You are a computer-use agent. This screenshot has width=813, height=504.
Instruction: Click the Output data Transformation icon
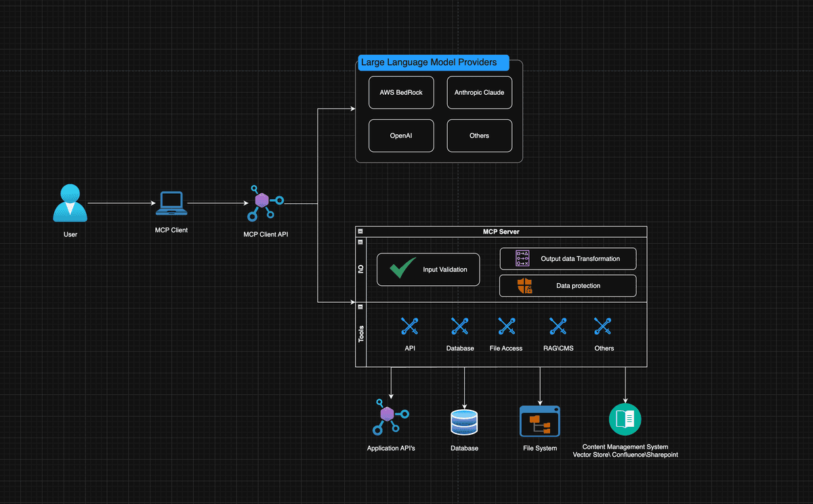(522, 259)
